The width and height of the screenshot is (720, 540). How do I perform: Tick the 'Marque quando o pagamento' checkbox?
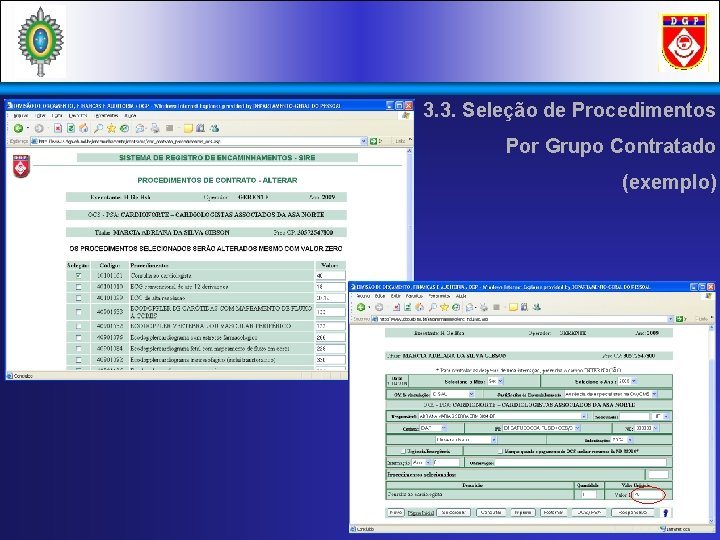501,451
